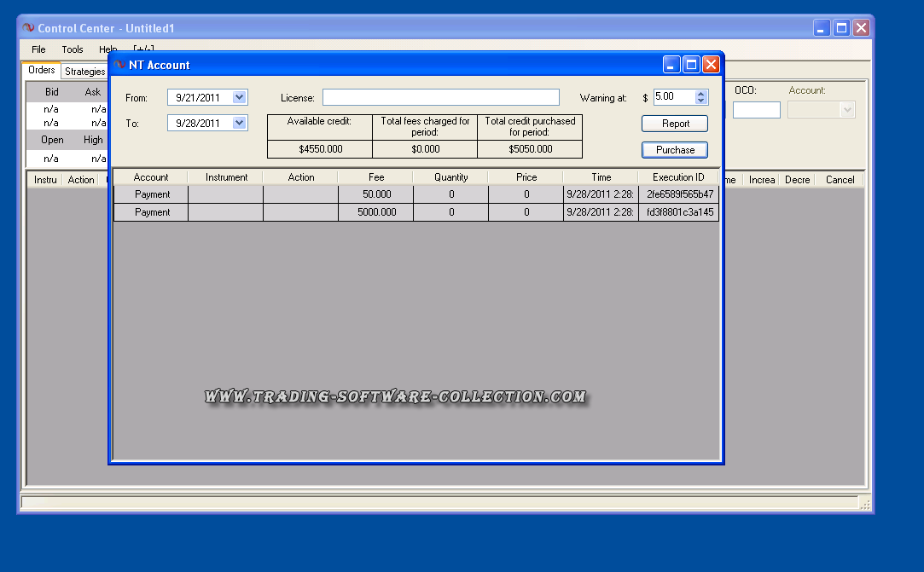Click the Control Center title bar icon
This screenshot has width=924, height=572.
point(28,28)
